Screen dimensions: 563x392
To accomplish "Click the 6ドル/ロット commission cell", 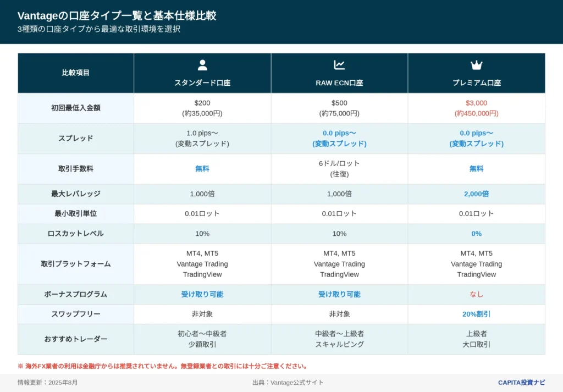I will (x=339, y=169).
